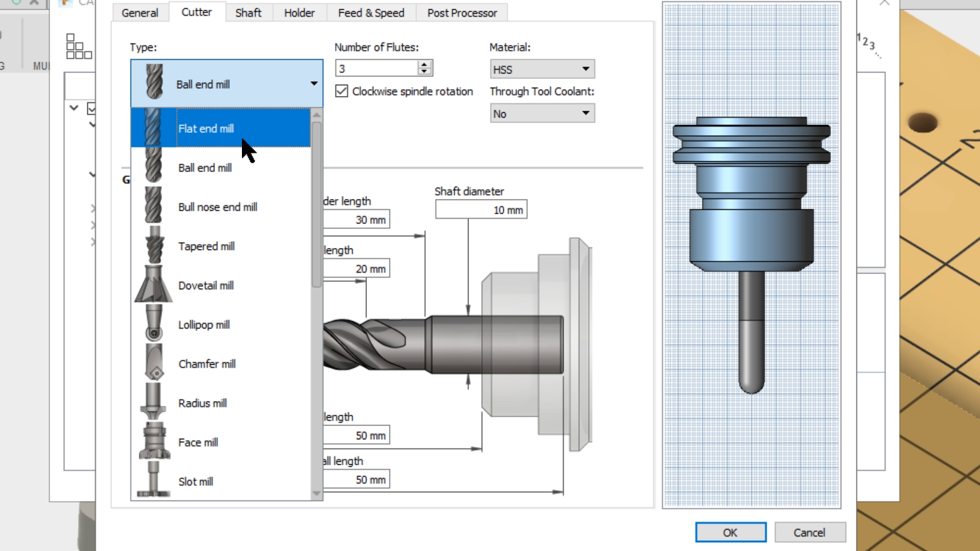Choose the Bull nose end mill icon
The width and height of the screenshot is (980, 551).
tap(153, 207)
